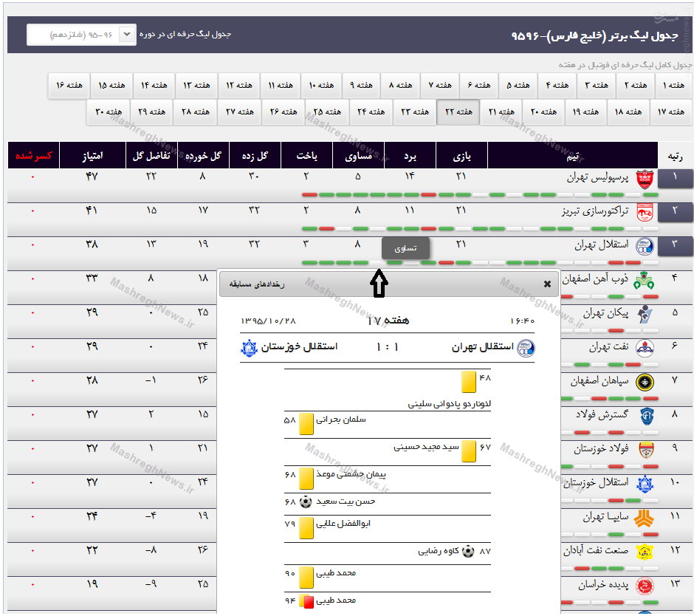Click the match date ۱۳۹۵/۱۰/۲۸
The image size is (694, 616).
268,321
